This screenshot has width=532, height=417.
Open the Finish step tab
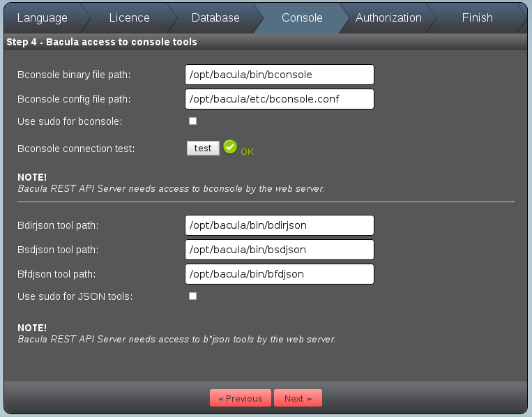477,17
